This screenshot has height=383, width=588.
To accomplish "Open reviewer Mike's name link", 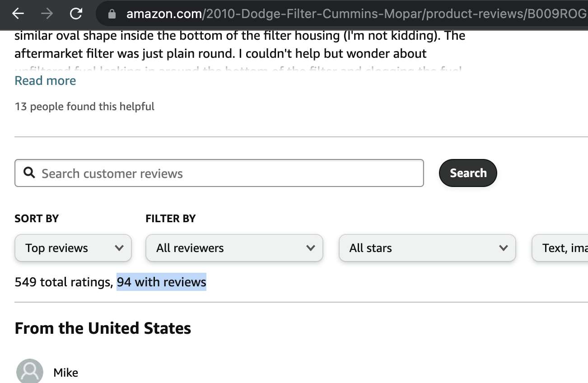I will pos(65,373).
